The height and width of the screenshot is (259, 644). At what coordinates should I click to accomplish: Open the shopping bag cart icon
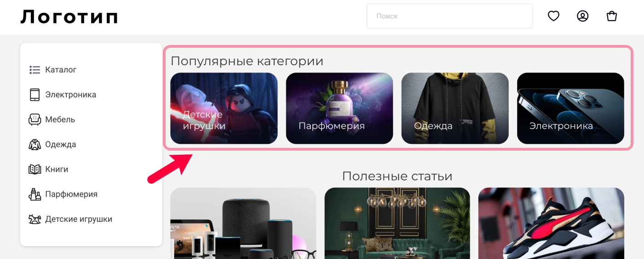[x=612, y=16]
